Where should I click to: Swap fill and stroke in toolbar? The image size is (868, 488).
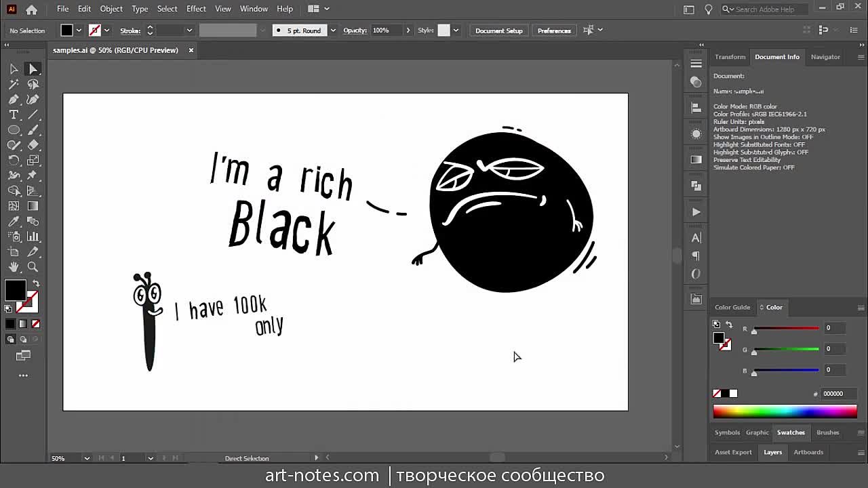(36, 283)
